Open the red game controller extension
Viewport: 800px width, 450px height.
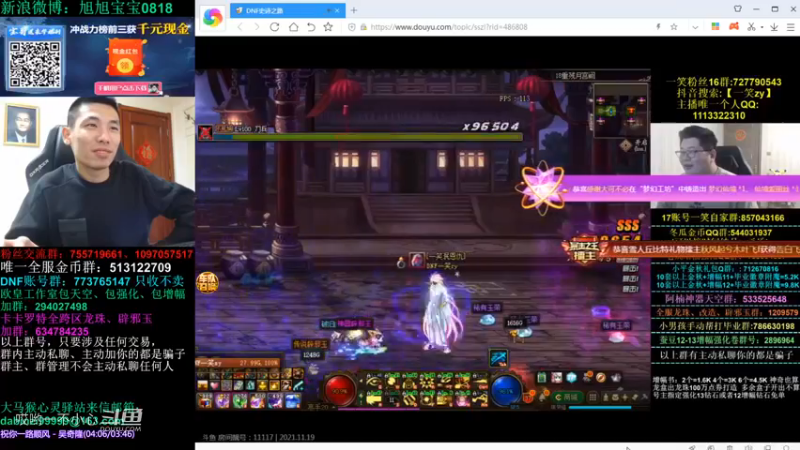click(x=734, y=27)
